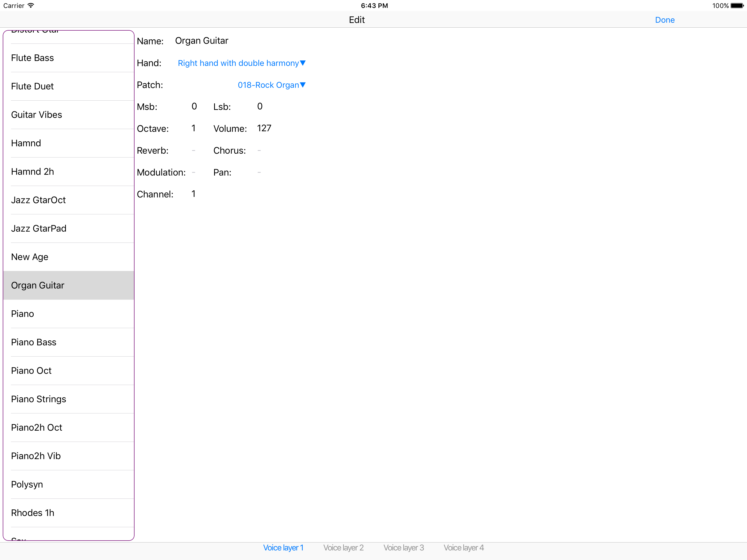Select New Age in the voice list
Viewport: 747px width, 560px height.
point(69,257)
